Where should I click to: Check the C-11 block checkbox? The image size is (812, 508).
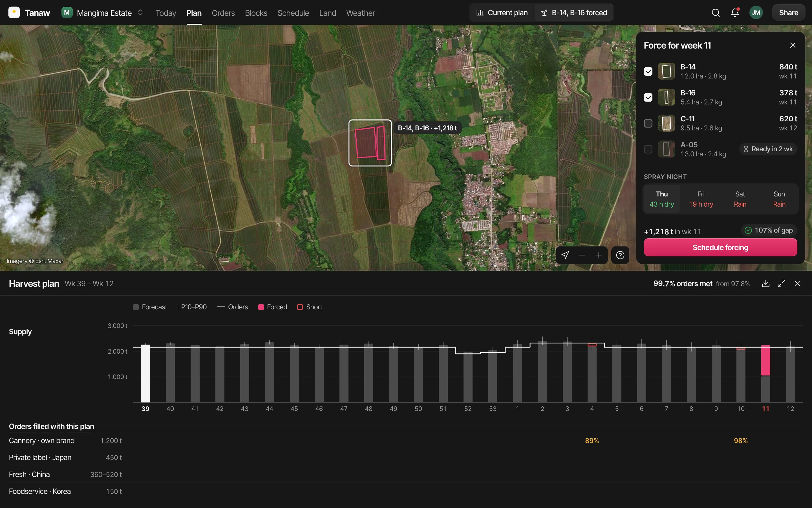click(x=648, y=123)
